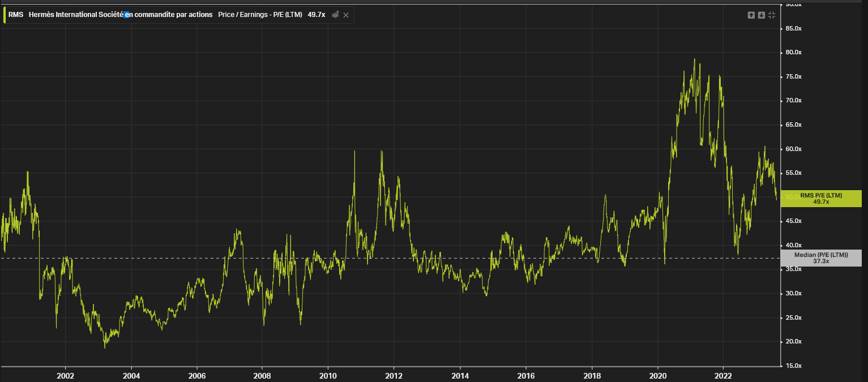Click the 2002 year label on time axis
This screenshot has height=382, width=868.
(66, 376)
